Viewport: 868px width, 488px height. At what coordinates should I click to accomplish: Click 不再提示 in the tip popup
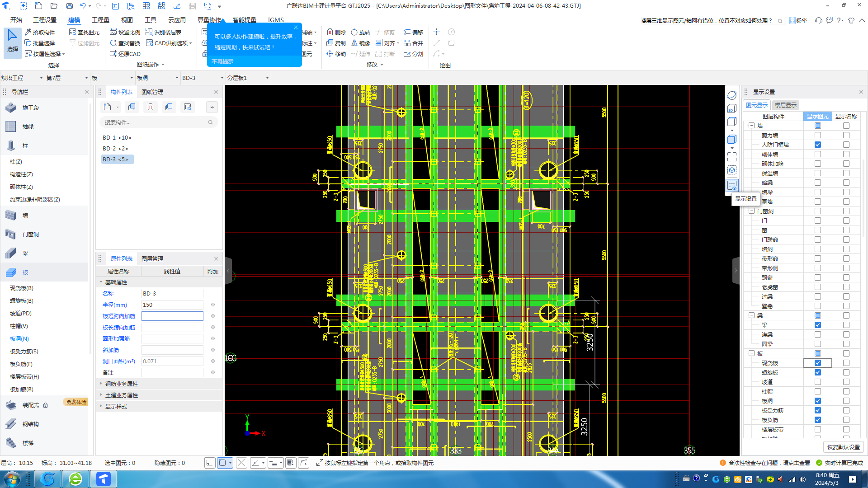click(x=223, y=61)
